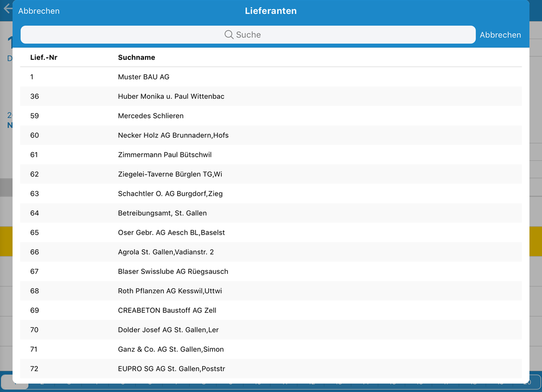Screen dimensions: 542x392
Task: Choose Mercedes Schlieren row
Action: coord(270,115)
